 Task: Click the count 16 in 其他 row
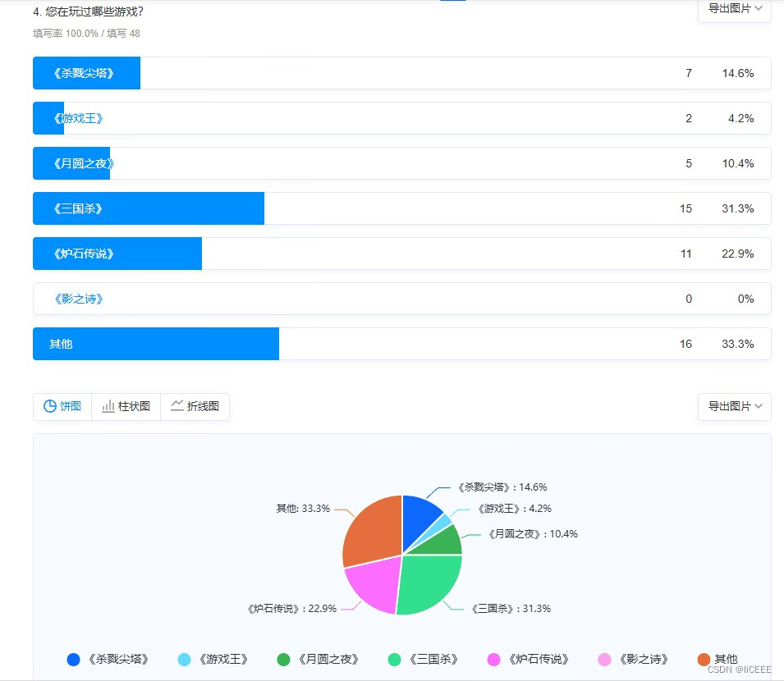[686, 344]
